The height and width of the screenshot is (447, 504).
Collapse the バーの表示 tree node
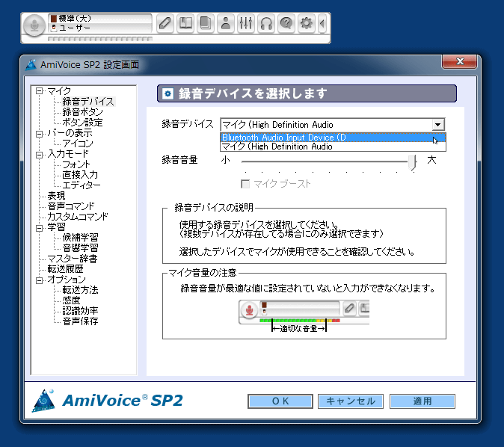[39, 133]
